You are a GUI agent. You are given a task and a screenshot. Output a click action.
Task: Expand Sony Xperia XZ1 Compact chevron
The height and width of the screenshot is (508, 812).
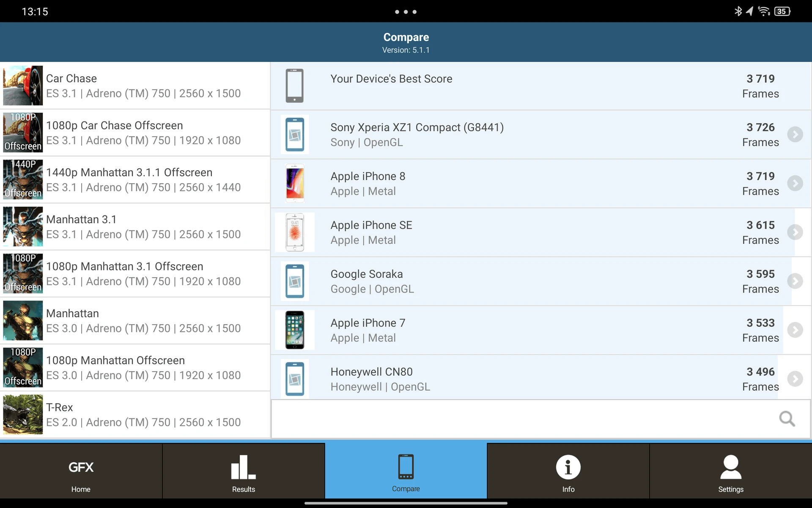[x=795, y=135]
